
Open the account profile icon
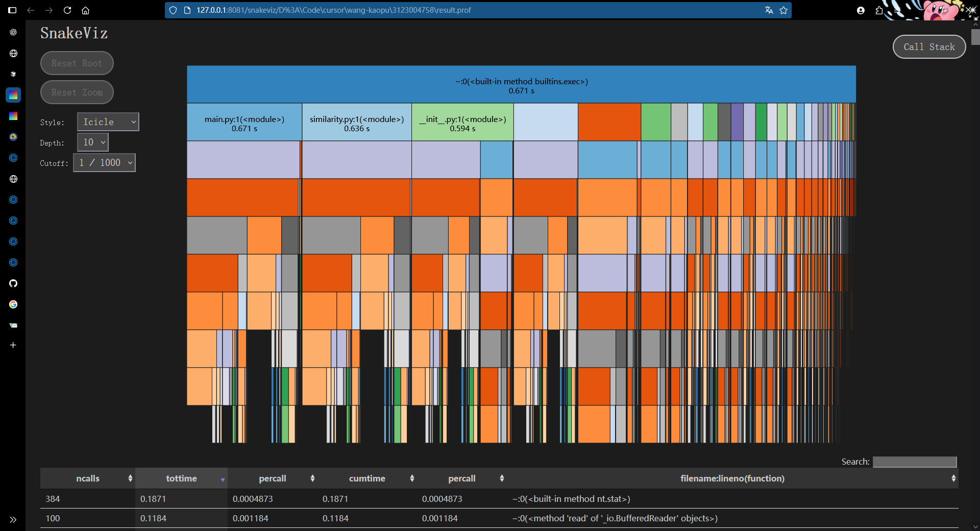click(x=861, y=10)
